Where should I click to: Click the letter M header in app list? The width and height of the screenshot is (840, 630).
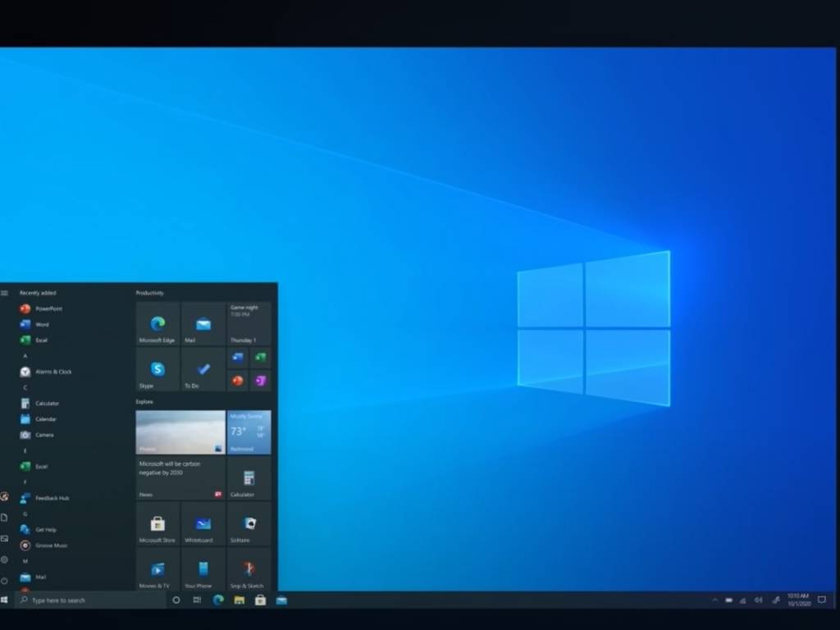click(25, 561)
